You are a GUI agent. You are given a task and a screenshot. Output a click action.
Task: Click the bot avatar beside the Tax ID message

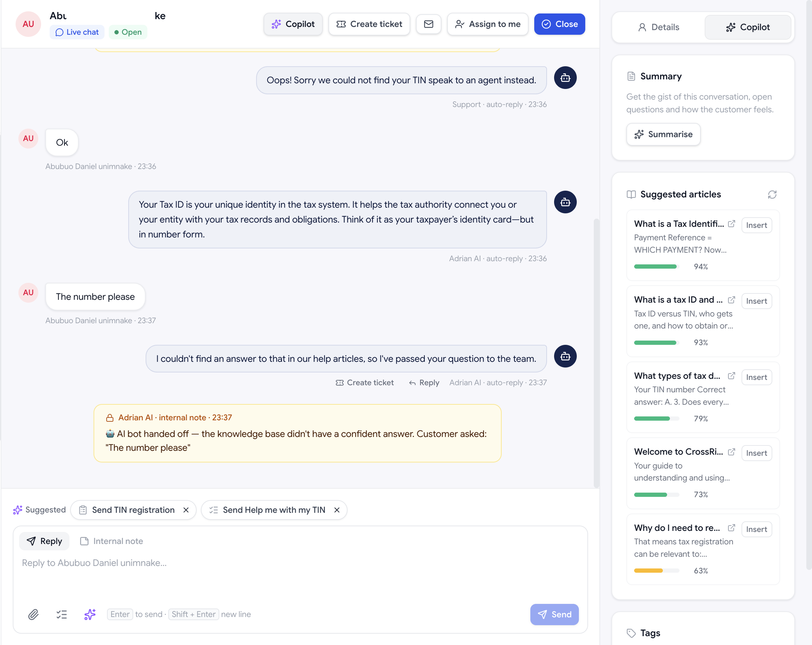[x=565, y=202]
